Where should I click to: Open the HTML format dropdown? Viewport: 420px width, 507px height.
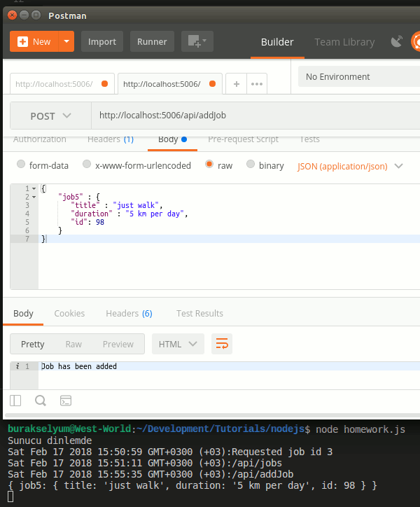[178, 344]
